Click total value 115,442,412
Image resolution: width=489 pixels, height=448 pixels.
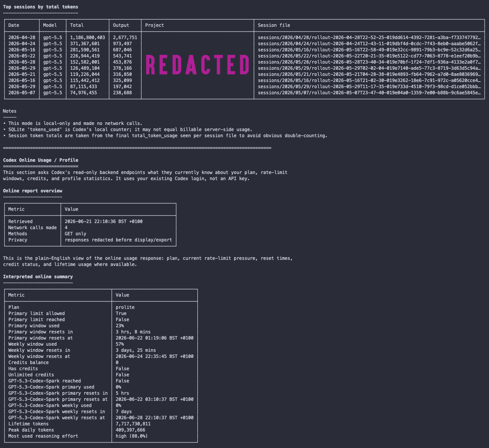click(85, 80)
